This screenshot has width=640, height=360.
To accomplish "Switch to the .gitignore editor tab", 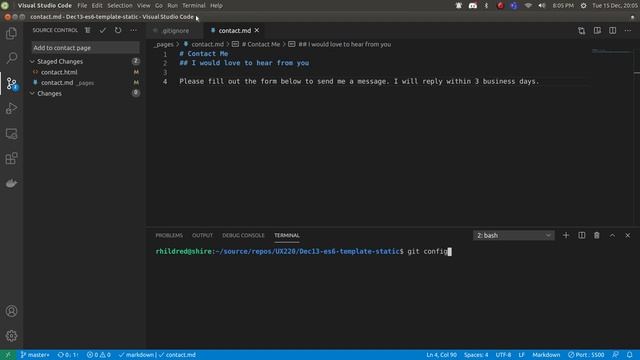I will (175, 31).
